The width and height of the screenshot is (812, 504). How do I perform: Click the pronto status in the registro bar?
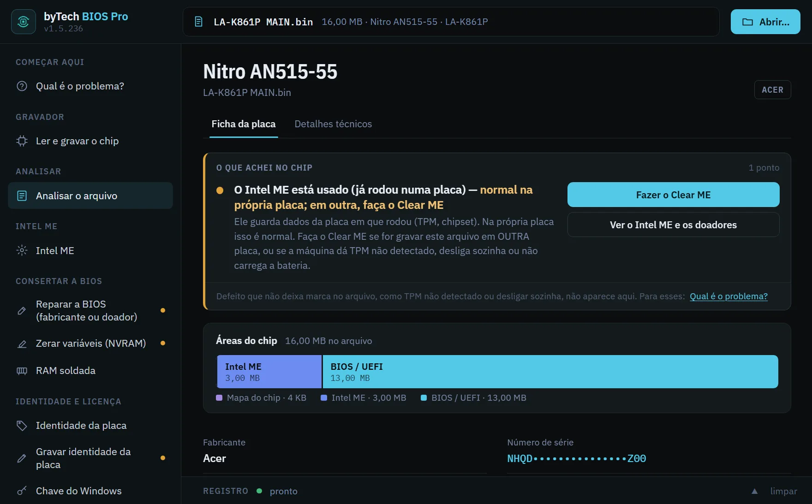pyautogui.click(x=283, y=492)
